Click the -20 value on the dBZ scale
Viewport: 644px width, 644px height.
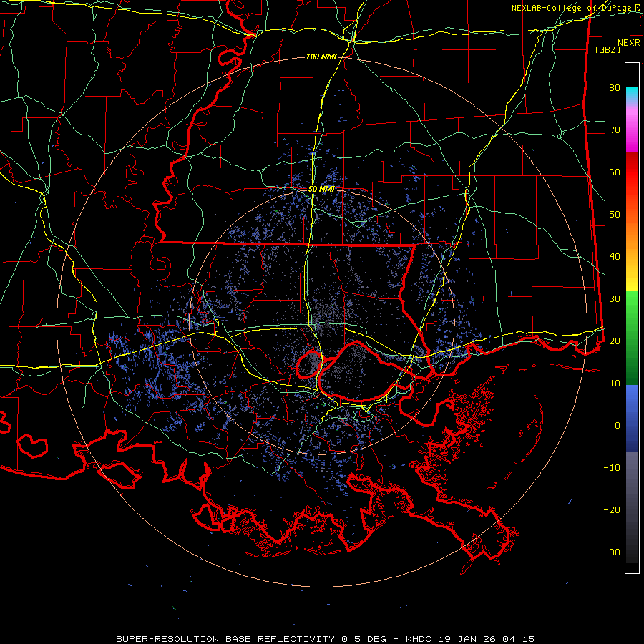click(x=612, y=509)
